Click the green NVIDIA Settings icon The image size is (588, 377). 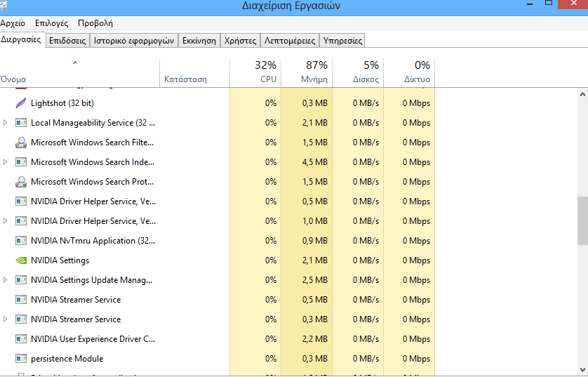click(x=20, y=260)
